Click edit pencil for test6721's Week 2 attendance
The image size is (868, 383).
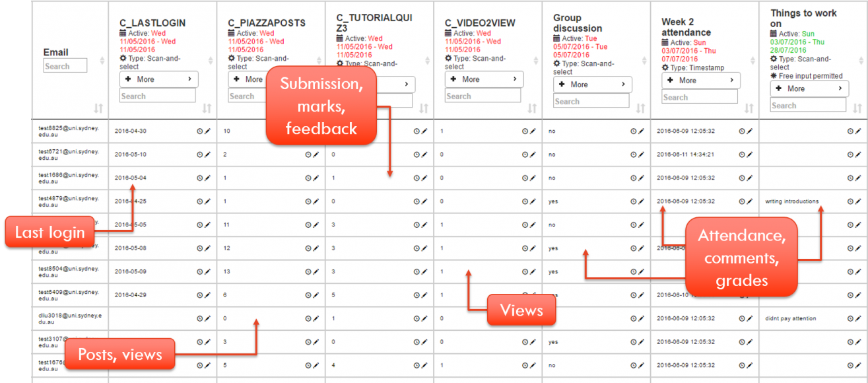tap(749, 155)
